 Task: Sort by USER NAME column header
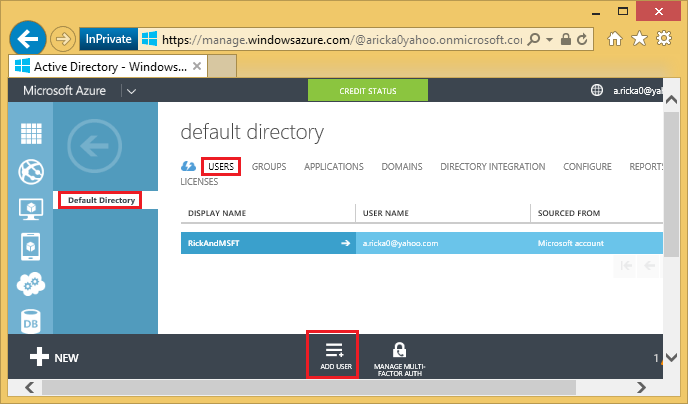386,213
